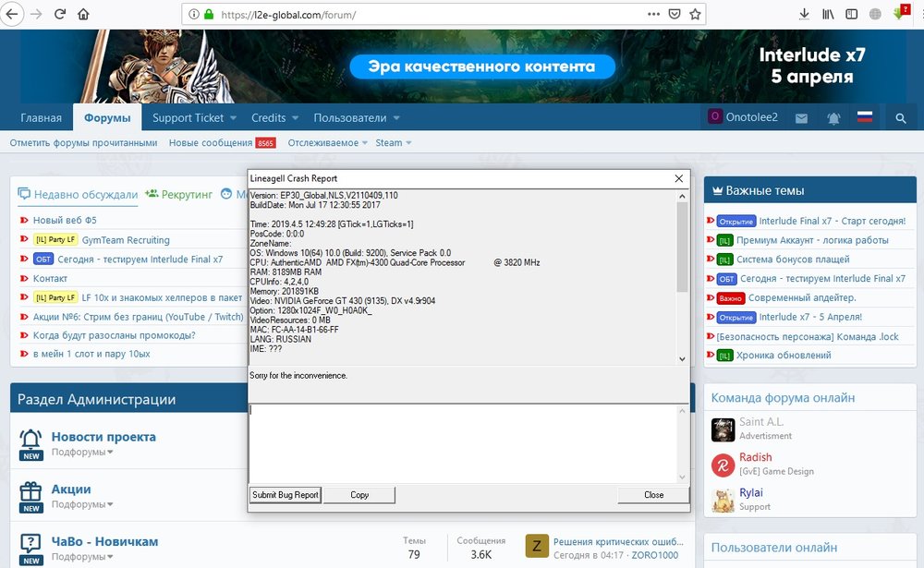Select the Рекрутинг tab
Image resolution: width=924 pixels, height=568 pixels.
tap(179, 194)
